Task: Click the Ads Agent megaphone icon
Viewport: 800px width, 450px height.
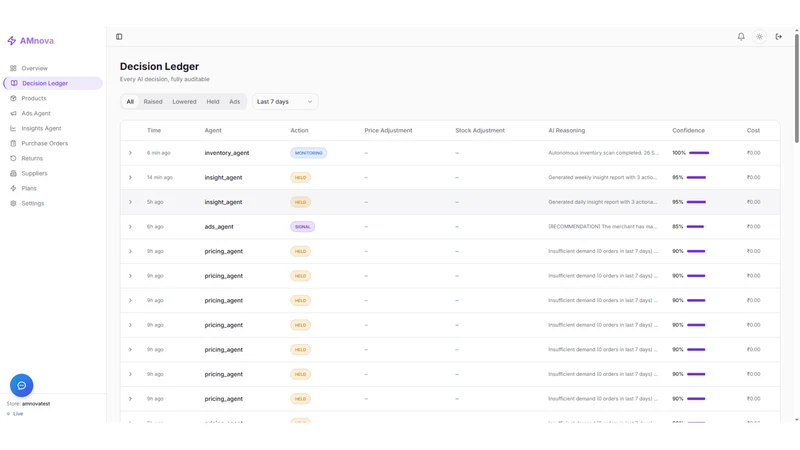Action: coord(13,113)
